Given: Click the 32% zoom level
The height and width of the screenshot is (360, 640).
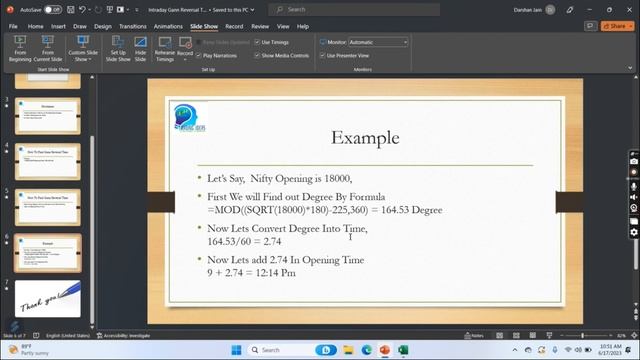Looking at the screenshot, I should click(621, 336).
